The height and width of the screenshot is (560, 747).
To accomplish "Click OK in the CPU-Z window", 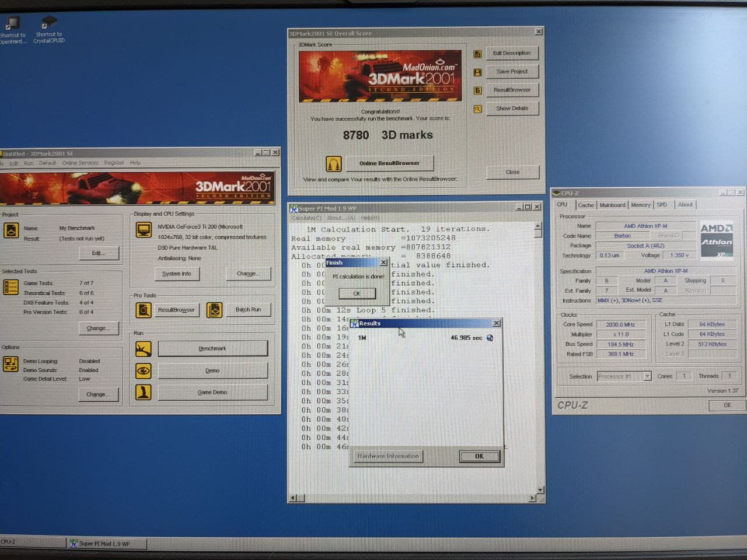I will [727, 405].
